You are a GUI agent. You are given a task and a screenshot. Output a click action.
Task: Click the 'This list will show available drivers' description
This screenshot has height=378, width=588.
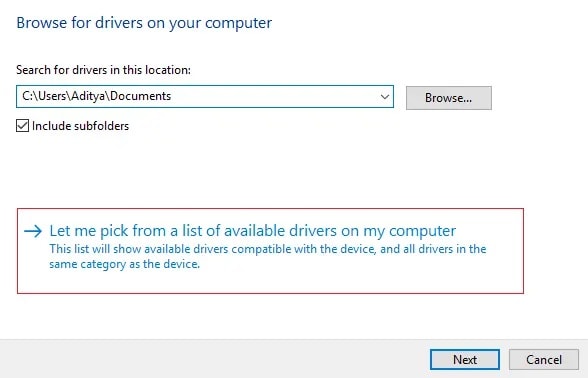pos(268,249)
